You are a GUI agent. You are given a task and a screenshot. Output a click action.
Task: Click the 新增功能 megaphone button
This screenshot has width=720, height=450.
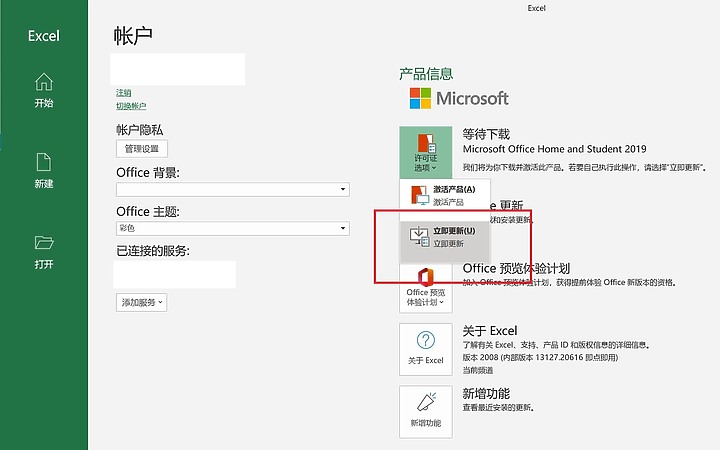[426, 412]
